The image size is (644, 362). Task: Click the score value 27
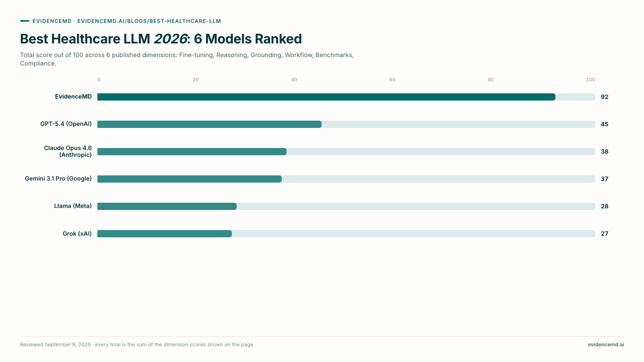(605, 234)
